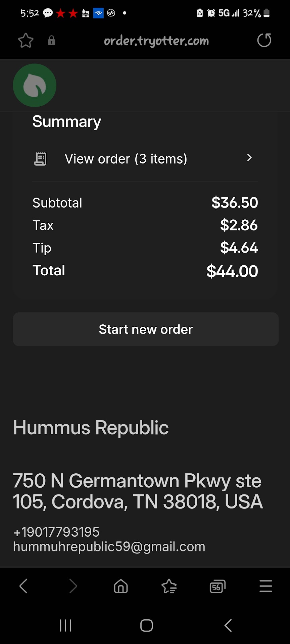
Task: Tap the browser forward arrow
Action: click(73, 586)
